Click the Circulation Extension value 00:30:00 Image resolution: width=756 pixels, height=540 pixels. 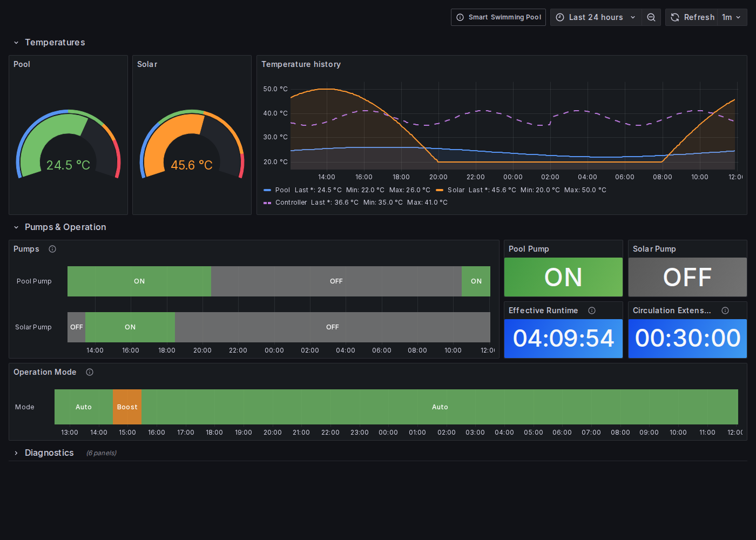point(687,339)
